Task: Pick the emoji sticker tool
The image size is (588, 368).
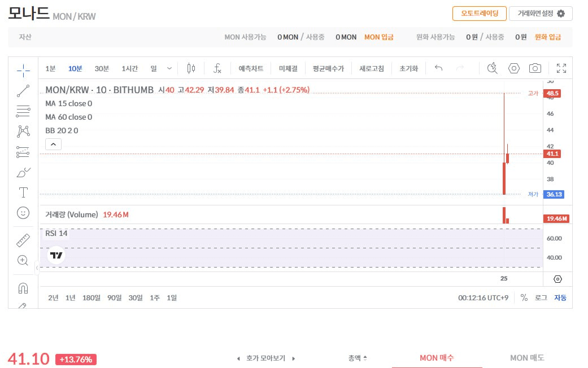Action: click(23, 212)
